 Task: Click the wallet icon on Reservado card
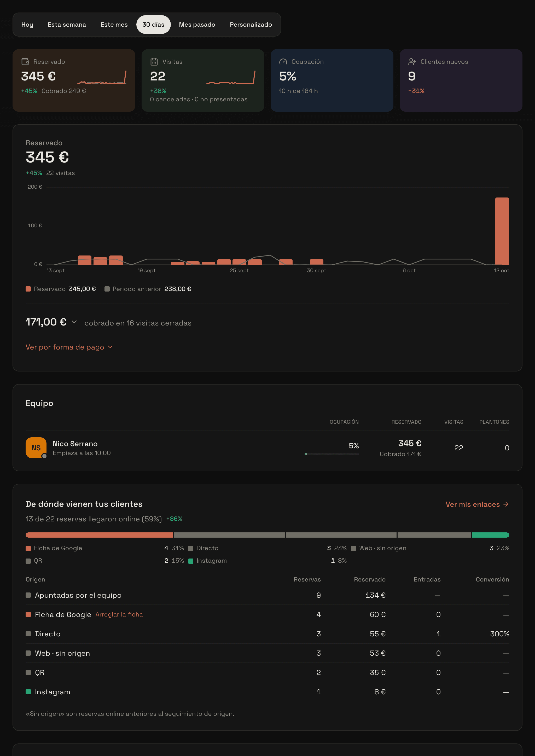[x=25, y=62]
